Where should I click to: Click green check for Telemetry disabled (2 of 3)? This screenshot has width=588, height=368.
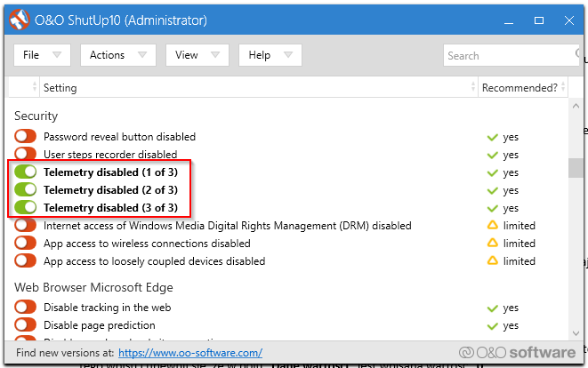[493, 190]
